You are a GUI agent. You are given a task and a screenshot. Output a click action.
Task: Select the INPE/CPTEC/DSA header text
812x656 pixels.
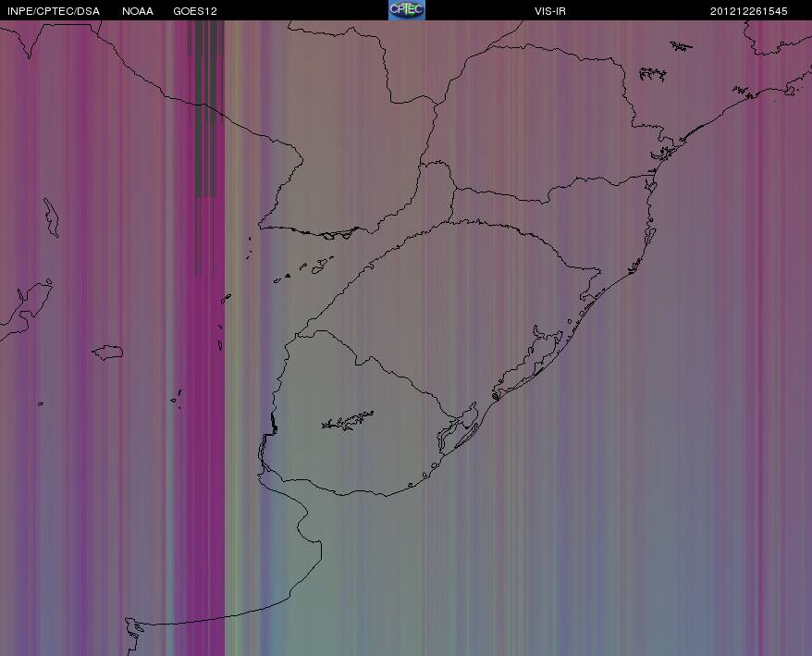pos(54,11)
